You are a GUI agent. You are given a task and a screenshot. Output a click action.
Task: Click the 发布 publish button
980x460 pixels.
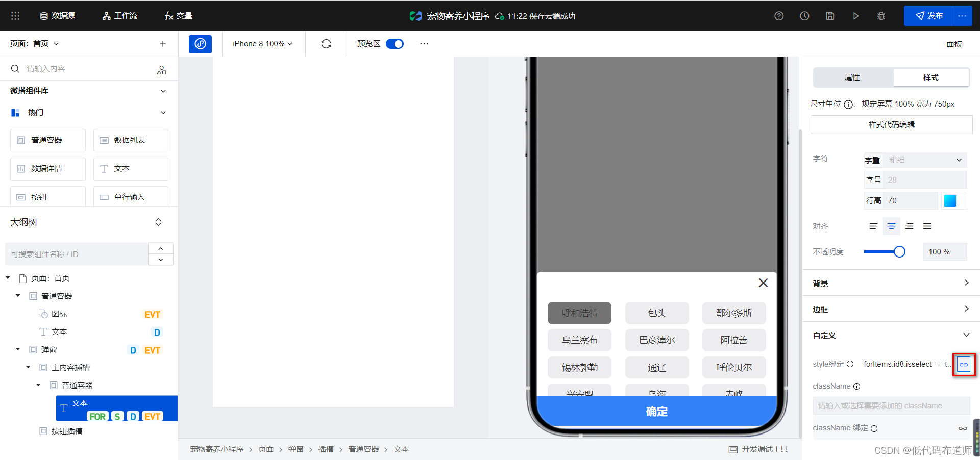[928, 16]
